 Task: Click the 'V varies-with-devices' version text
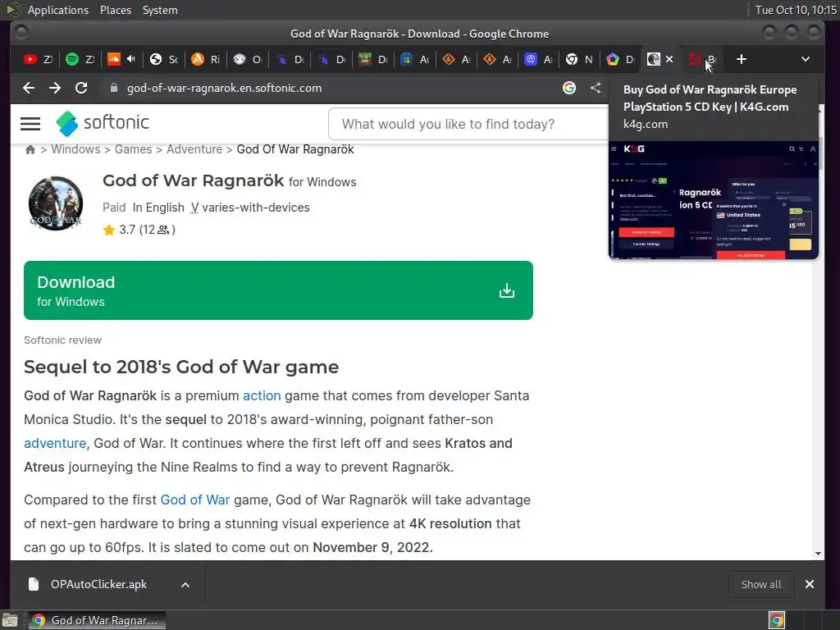250,208
